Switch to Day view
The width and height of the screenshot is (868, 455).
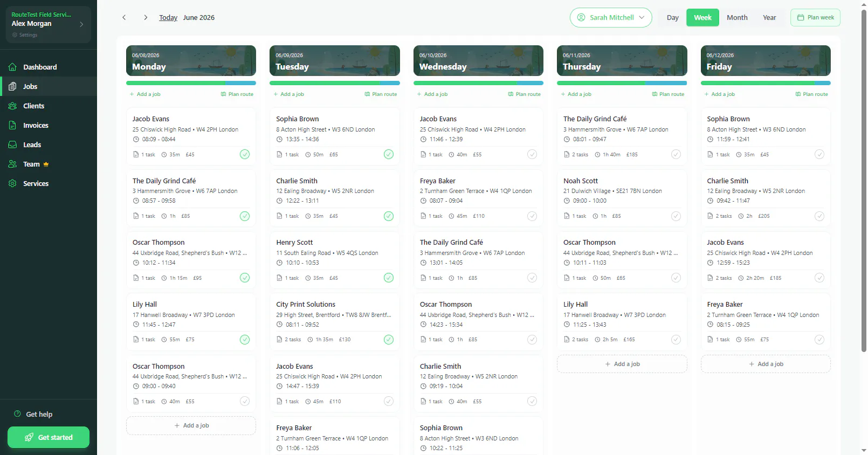pyautogui.click(x=672, y=17)
